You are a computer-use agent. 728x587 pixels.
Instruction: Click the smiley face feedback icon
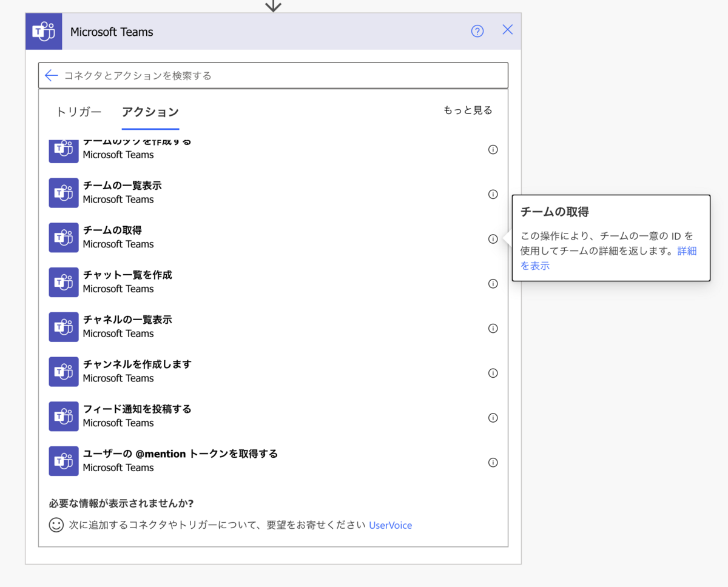pos(56,525)
